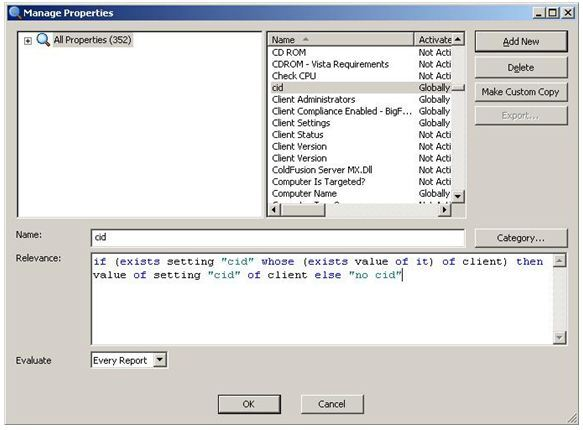Select Client Compliance Enabled - BigF… row
Image resolution: width=583 pixels, height=430 pixels.
coord(342,111)
